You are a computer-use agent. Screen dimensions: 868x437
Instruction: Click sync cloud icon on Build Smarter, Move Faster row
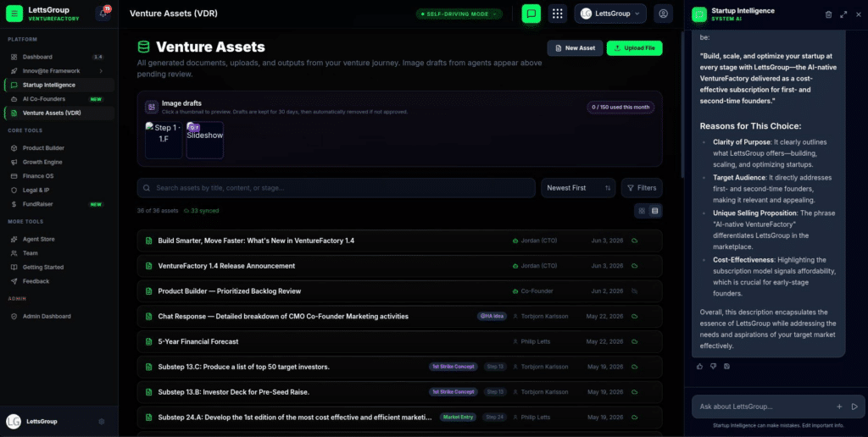pos(634,241)
